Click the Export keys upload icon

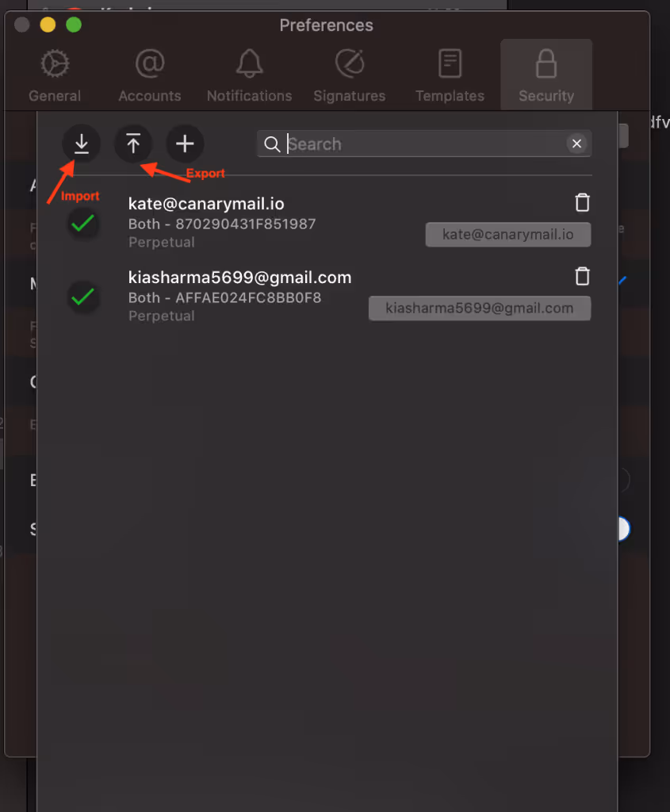click(x=133, y=144)
